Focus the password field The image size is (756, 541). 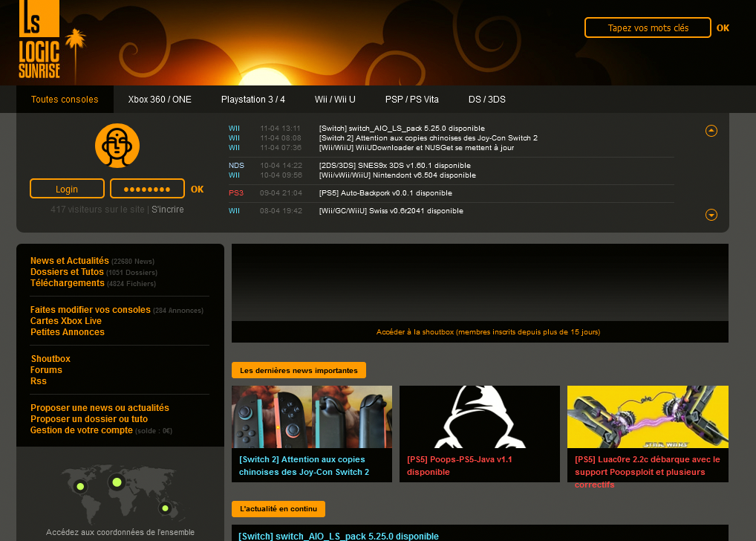point(147,189)
